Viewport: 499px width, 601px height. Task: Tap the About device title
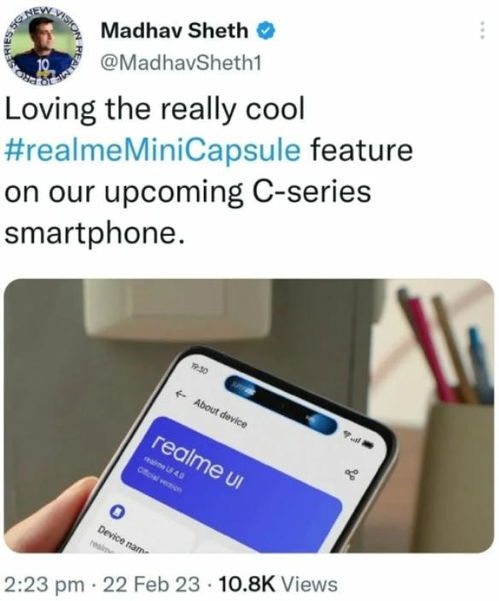220,414
